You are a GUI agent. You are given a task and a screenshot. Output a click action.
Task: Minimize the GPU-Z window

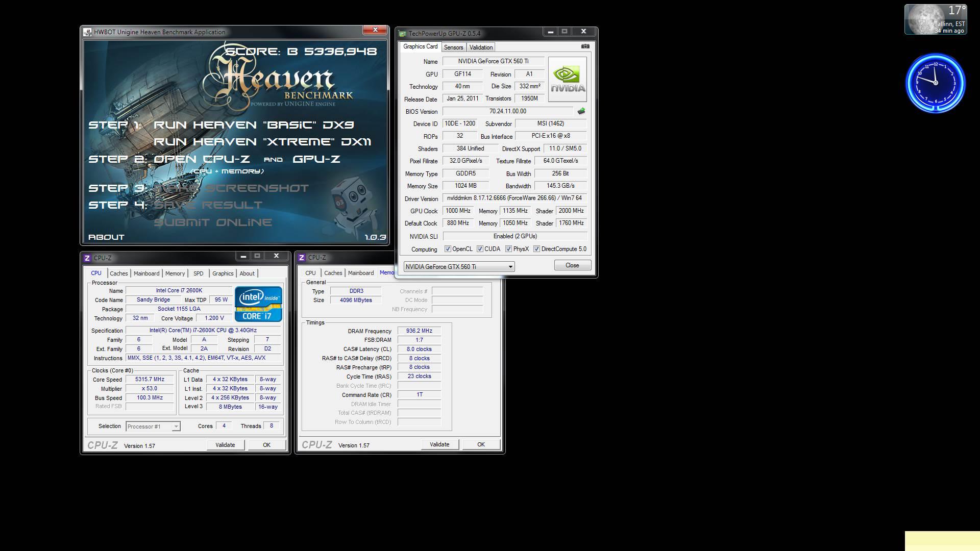[x=550, y=32]
